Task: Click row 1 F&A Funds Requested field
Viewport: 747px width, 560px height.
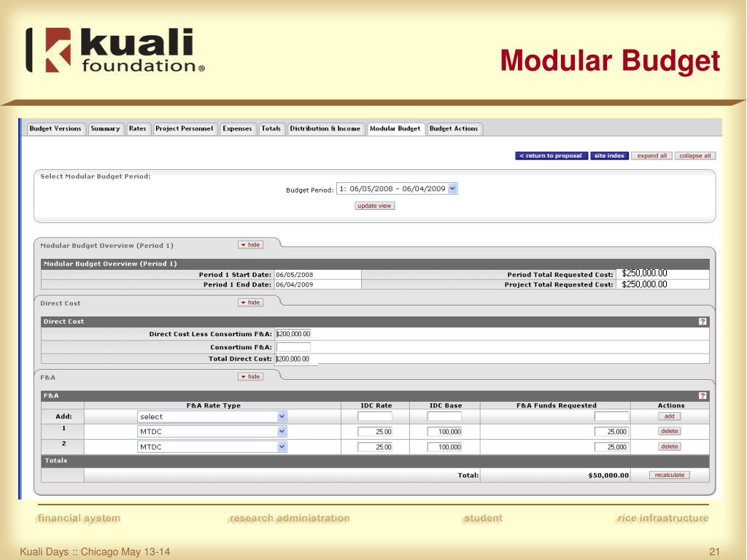Action: point(612,432)
